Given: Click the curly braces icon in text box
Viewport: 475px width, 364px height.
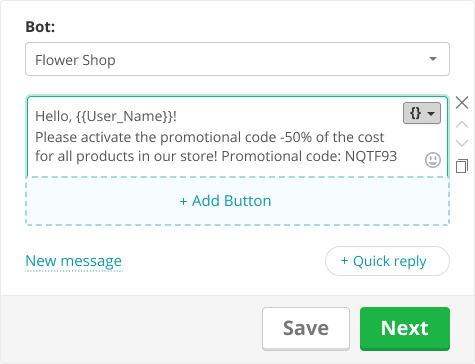Looking at the screenshot, I should [415, 113].
